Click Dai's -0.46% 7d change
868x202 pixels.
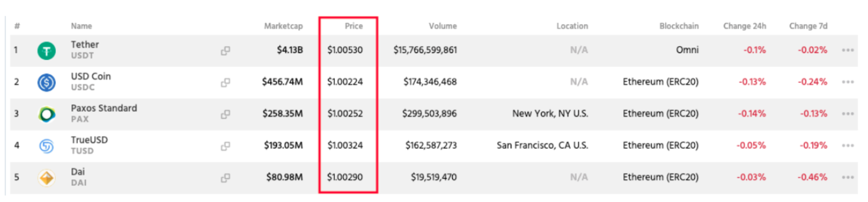pos(813,177)
